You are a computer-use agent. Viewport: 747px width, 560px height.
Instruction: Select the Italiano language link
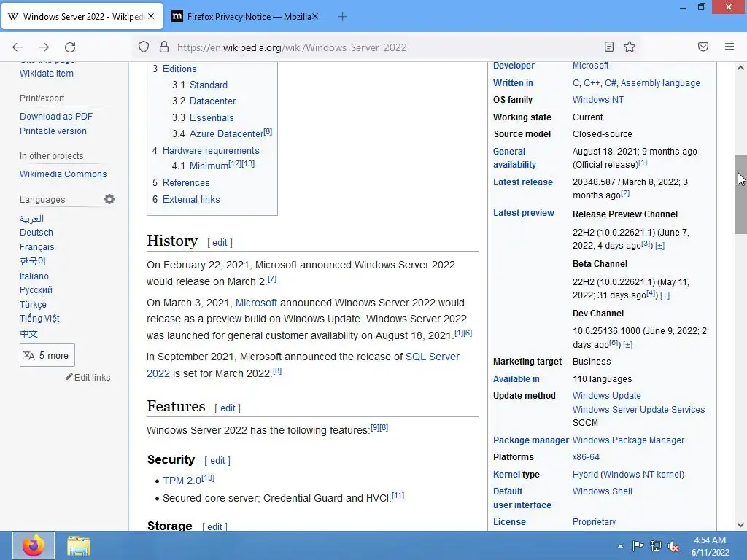34,276
